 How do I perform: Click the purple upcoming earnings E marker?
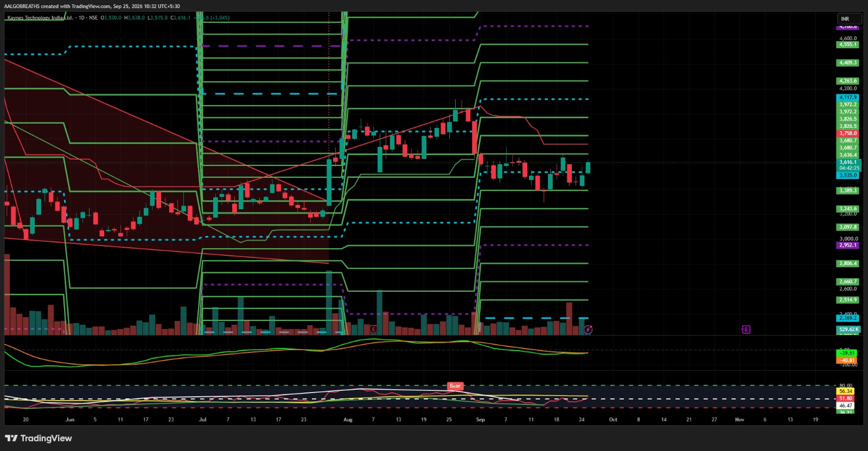pos(746,329)
